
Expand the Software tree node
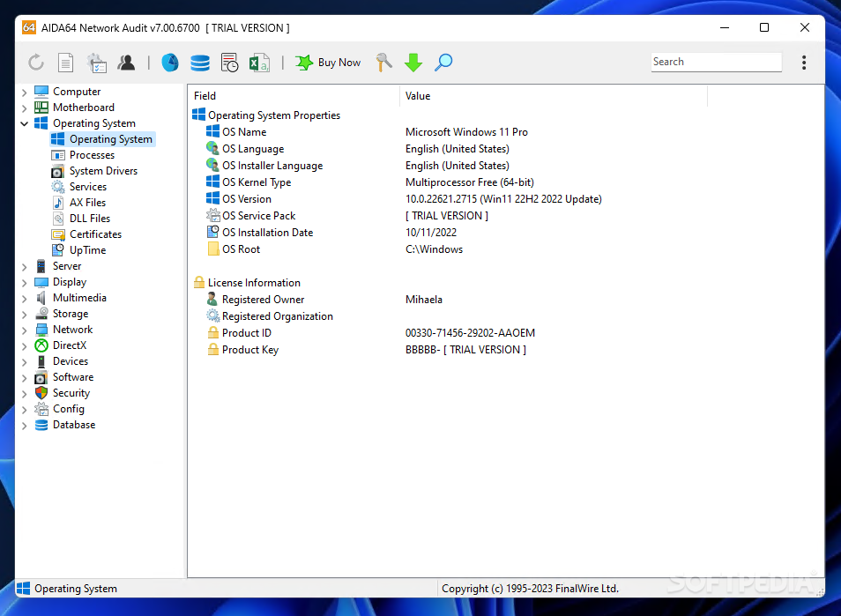(24, 377)
